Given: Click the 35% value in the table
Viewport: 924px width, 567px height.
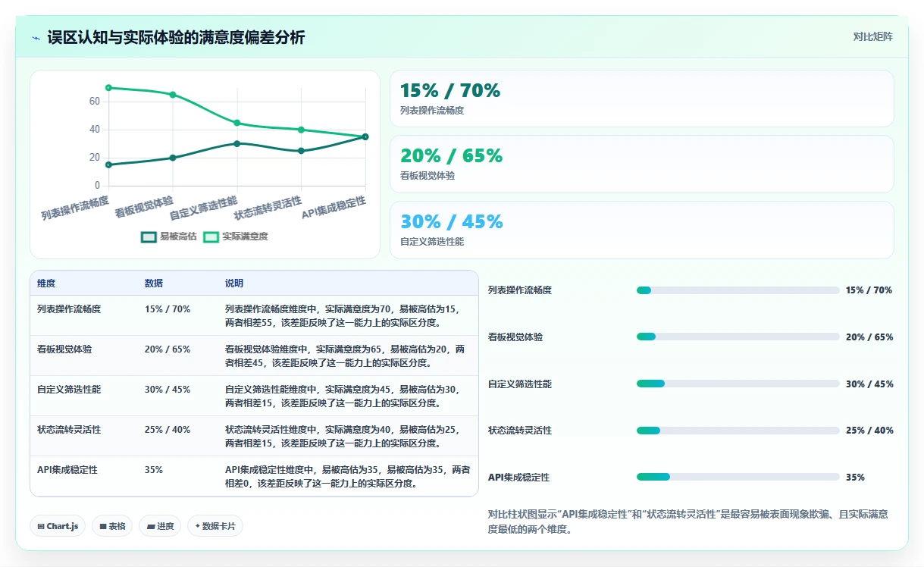Looking at the screenshot, I should 154,470.
